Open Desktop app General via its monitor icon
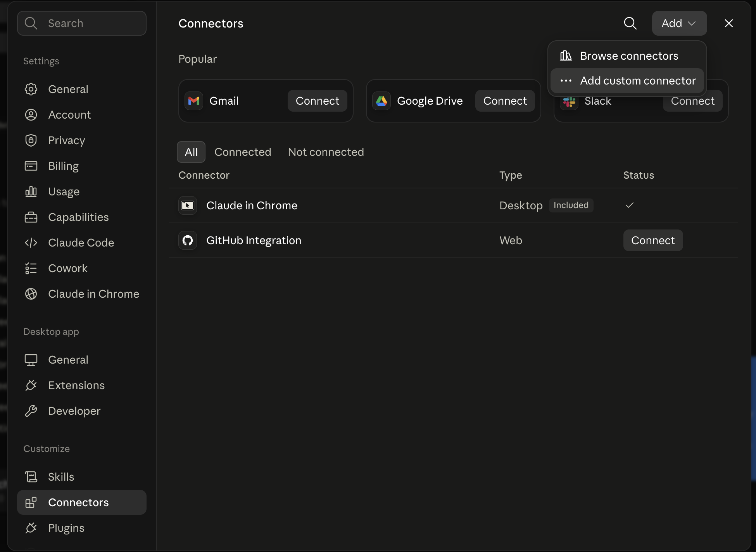The width and height of the screenshot is (756, 552). (31, 360)
